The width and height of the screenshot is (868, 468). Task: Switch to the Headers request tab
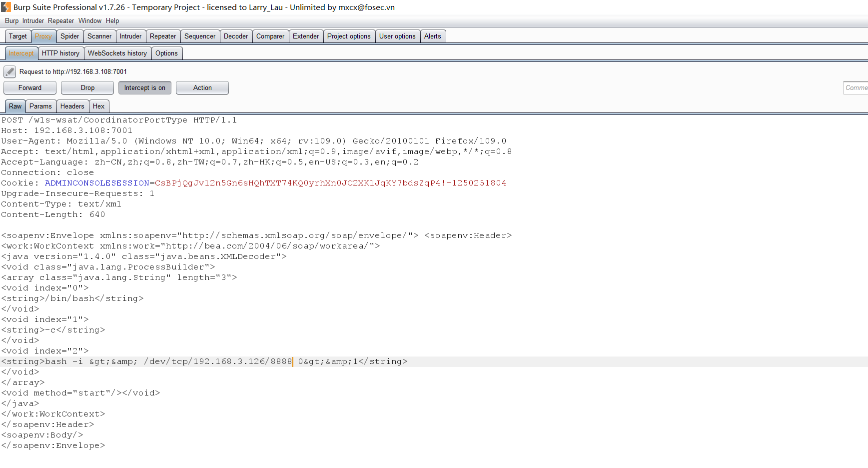click(x=72, y=106)
